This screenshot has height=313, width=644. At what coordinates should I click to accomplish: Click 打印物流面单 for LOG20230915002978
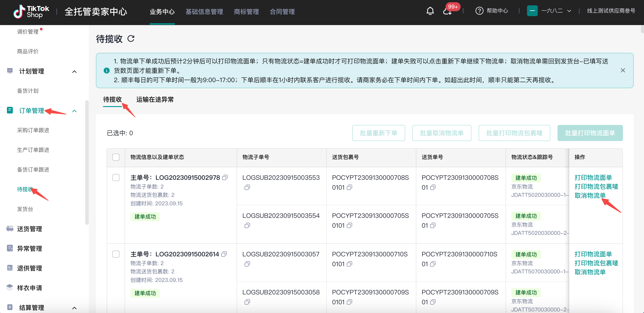[x=593, y=178]
